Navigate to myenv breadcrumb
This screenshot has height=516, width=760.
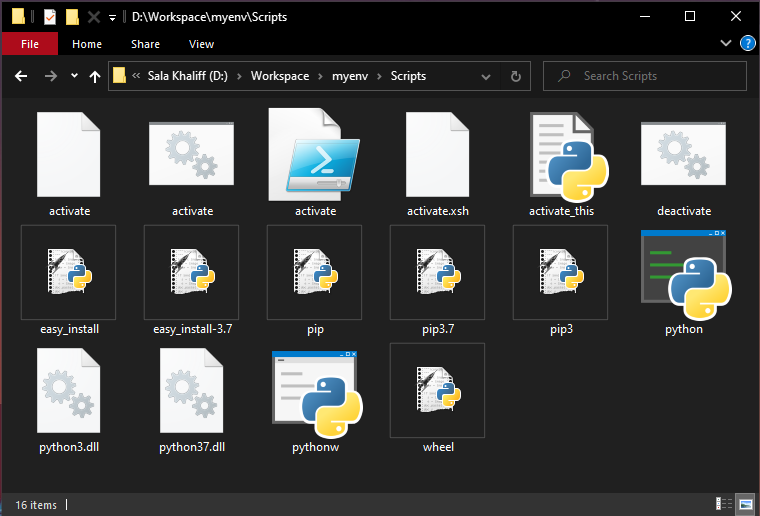[x=350, y=76]
